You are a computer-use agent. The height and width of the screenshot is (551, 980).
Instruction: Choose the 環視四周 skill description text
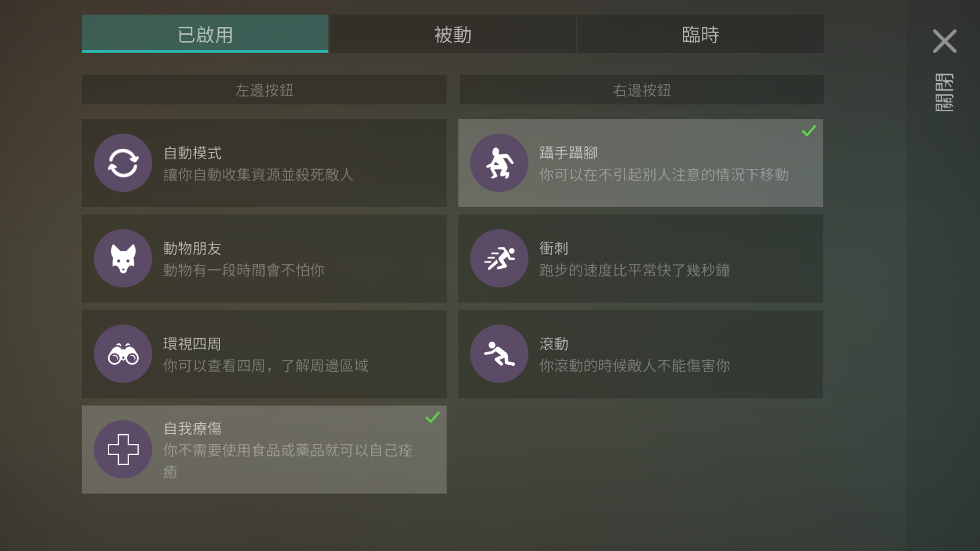(x=265, y=366)
